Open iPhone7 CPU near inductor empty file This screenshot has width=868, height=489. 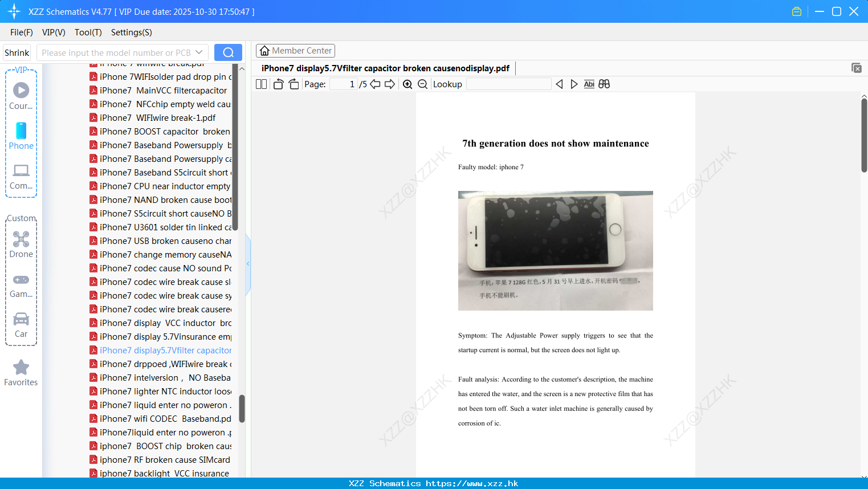pyautogui.click(x=161, y=186)
